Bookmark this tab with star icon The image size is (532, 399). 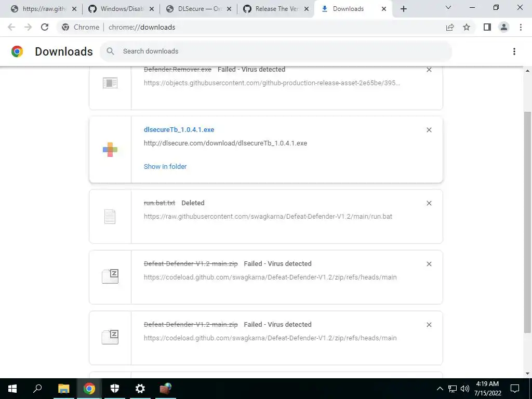pos(467,27)
